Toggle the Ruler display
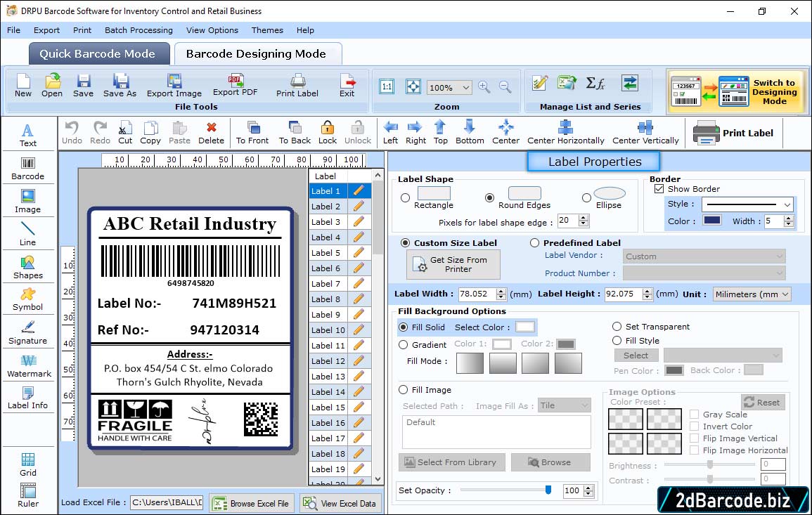 [x=28, y=496]
